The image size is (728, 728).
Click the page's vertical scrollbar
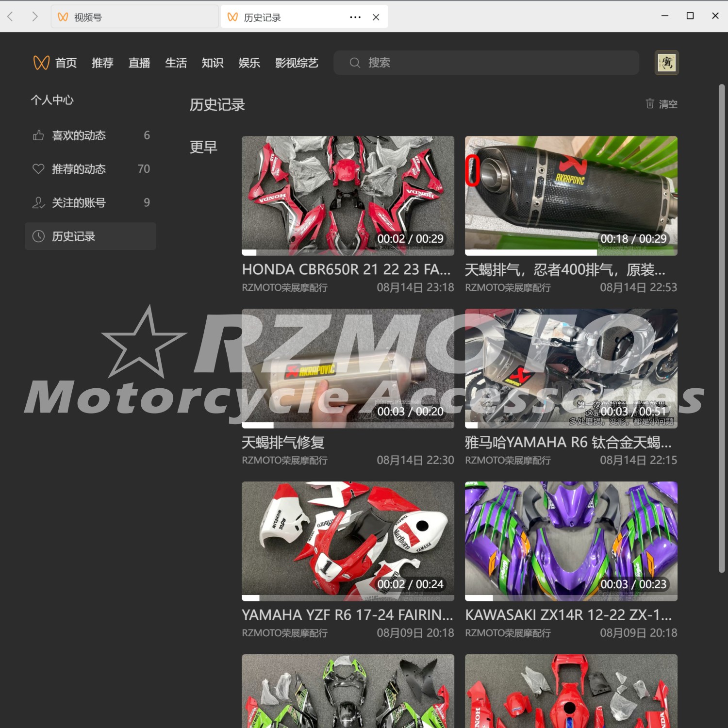tap(722, 329)
